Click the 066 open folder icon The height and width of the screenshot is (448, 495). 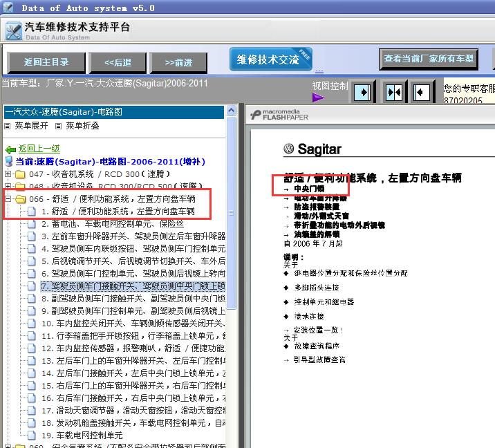pos(20,199)
